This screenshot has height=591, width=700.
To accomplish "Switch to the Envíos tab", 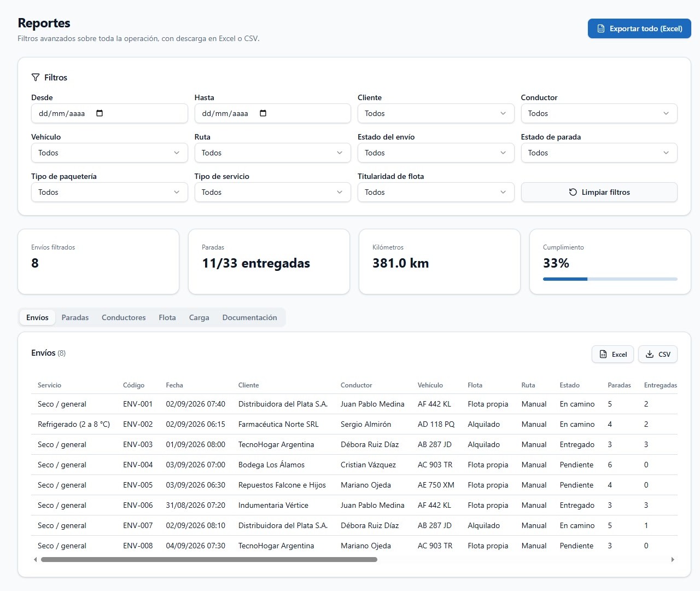I will click(37, 317).
